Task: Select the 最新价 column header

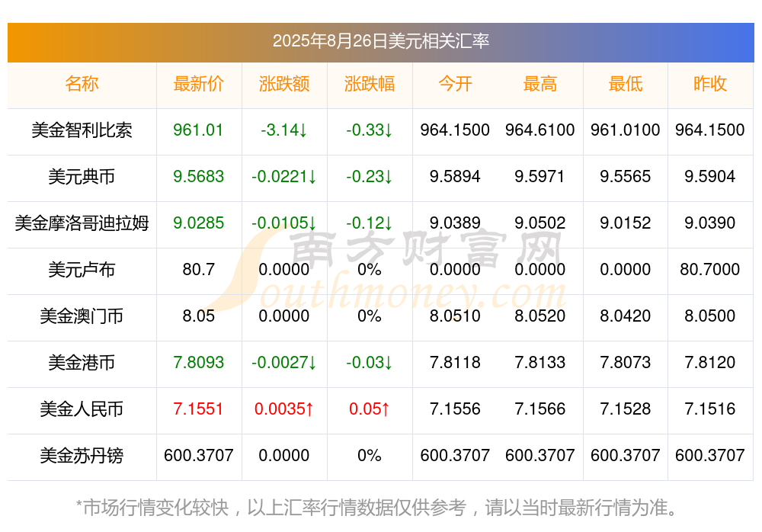Action: 199,84
